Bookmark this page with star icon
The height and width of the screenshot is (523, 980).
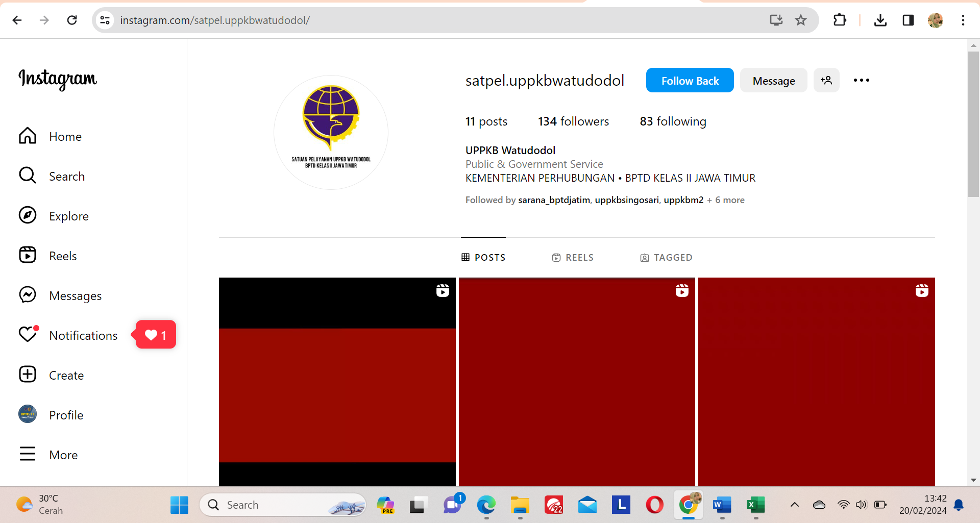coord(800,20)
